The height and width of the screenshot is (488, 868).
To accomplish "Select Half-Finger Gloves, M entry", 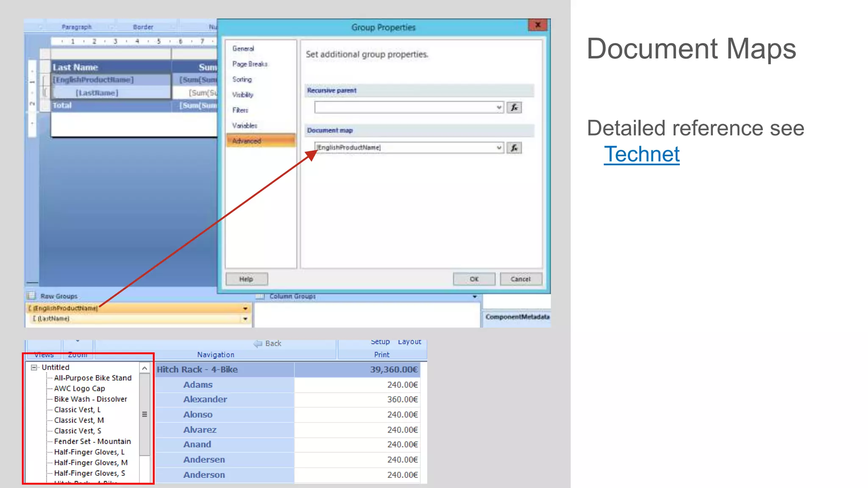I will (91, 463).
